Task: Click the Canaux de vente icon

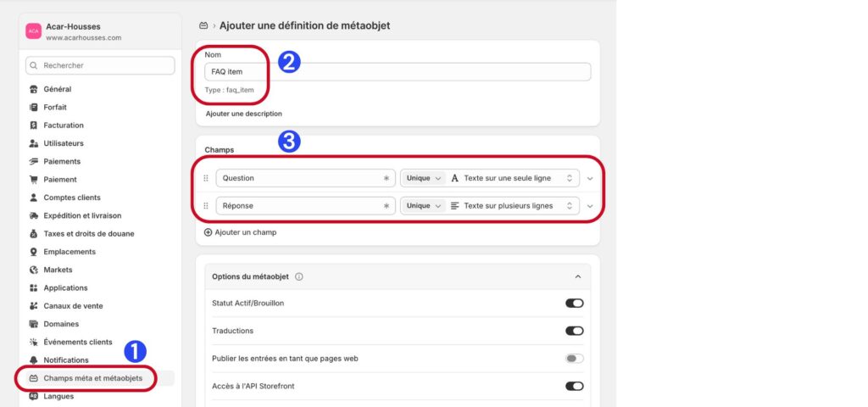Action: [x=33, y=306]
